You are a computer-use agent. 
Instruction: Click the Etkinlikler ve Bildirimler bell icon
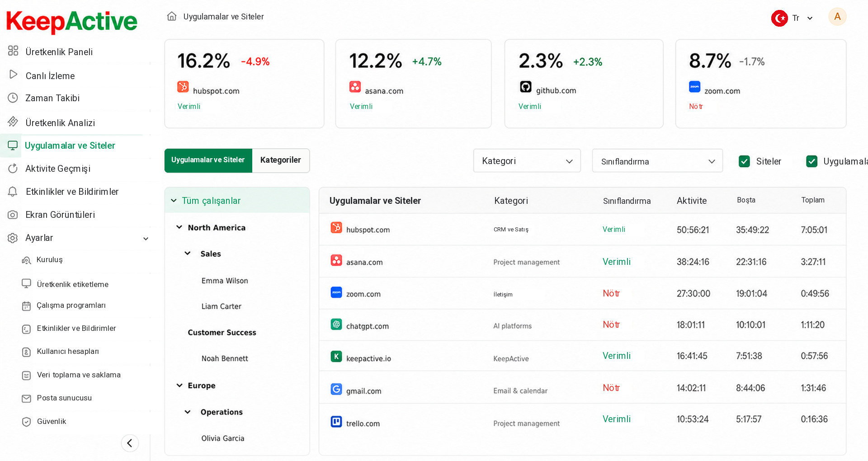(13, 192)
